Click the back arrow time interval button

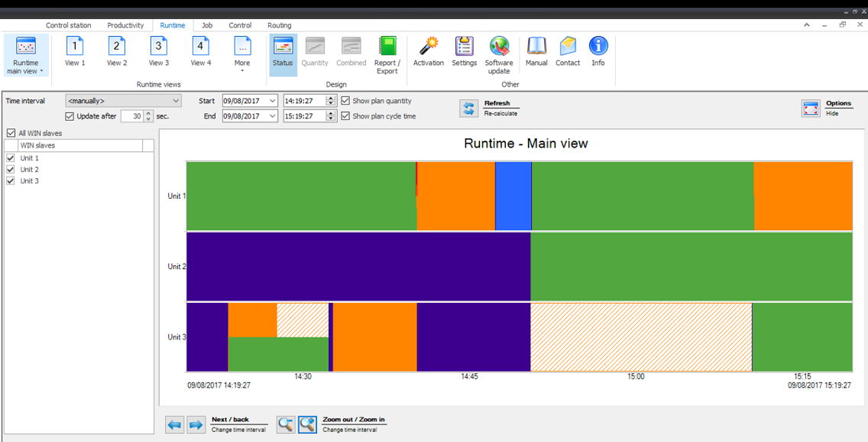[175, 424]
